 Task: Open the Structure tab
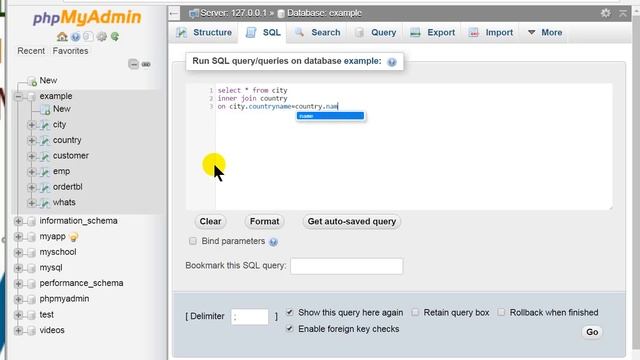[204, 33]
